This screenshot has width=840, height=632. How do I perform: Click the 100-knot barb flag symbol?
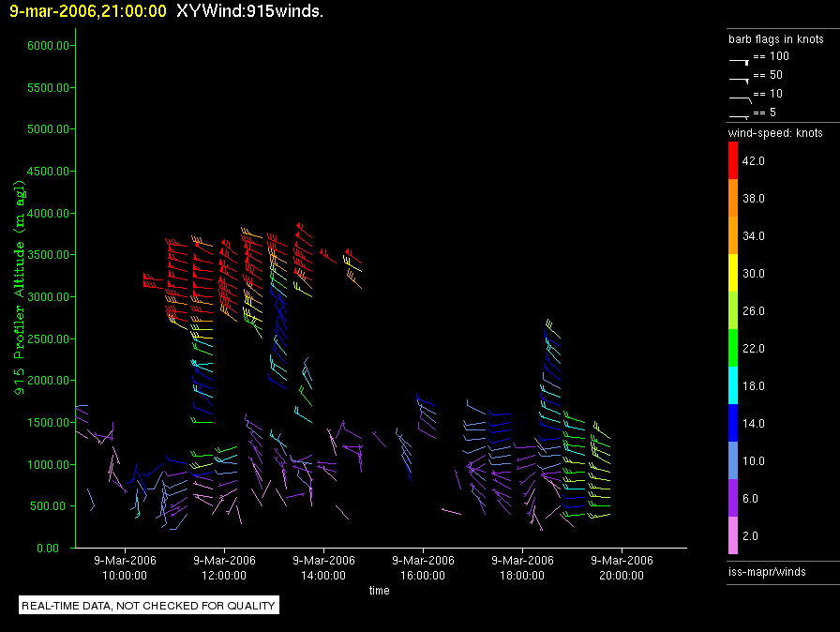[x=740, y=59]
